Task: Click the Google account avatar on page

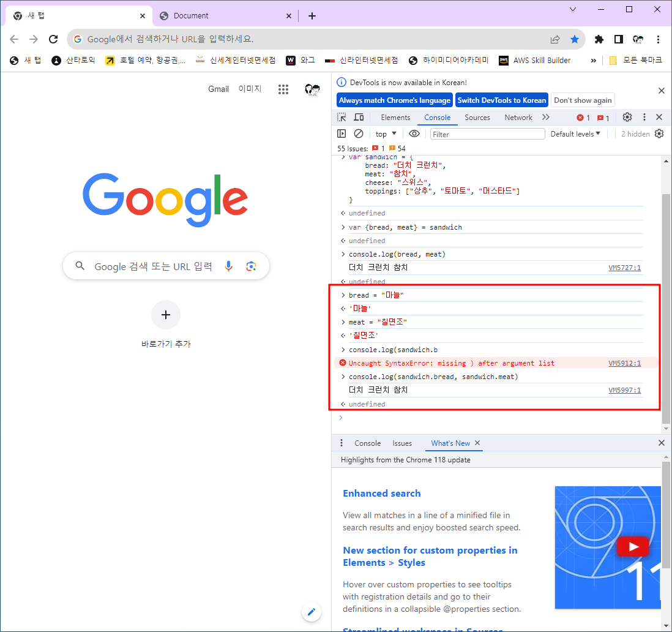Action: point(312,89)
